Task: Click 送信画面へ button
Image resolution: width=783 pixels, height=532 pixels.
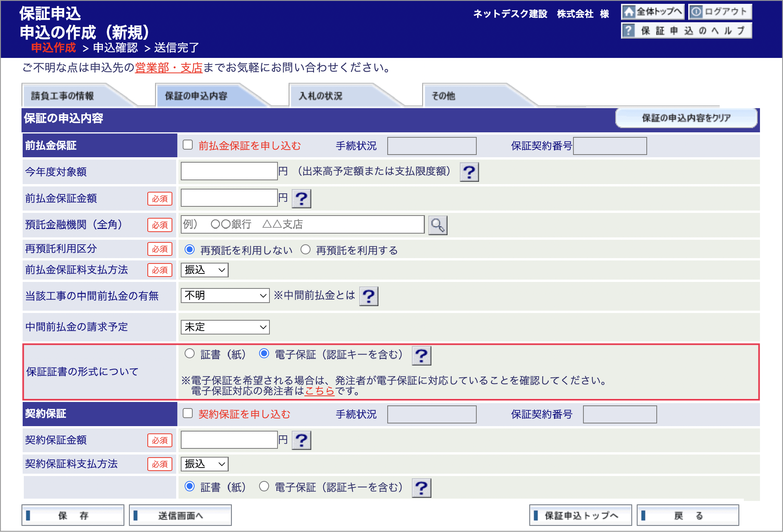Action: 180,516
